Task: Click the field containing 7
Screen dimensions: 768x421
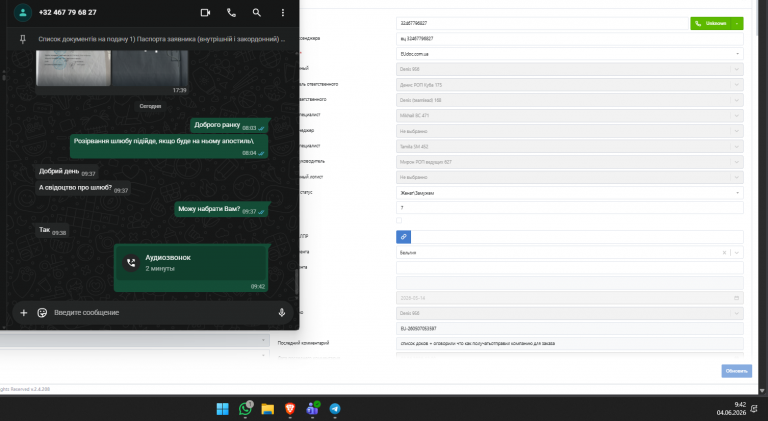Action: pos(570,208)
